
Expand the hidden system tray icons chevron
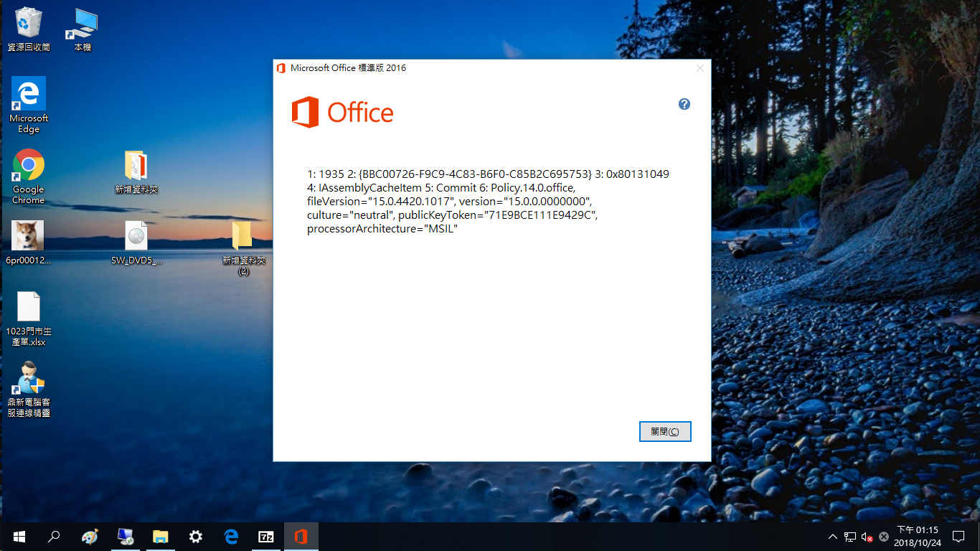coord(833,537)
